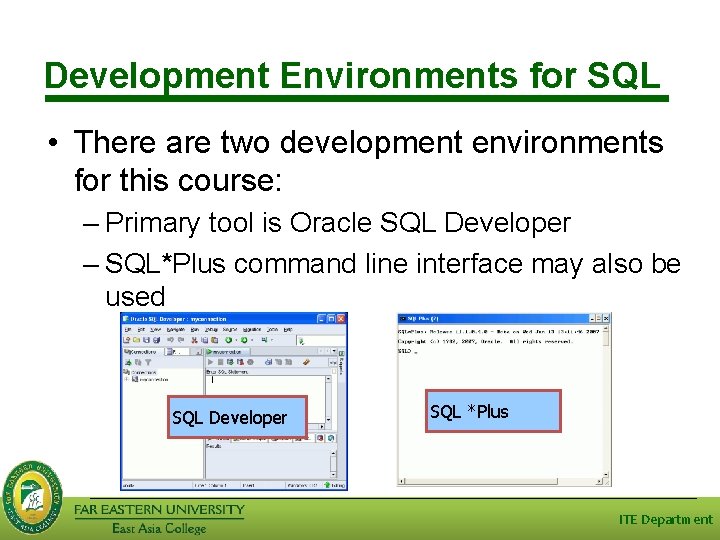Click New Connection green plus icon

click(x=128, y=362)
